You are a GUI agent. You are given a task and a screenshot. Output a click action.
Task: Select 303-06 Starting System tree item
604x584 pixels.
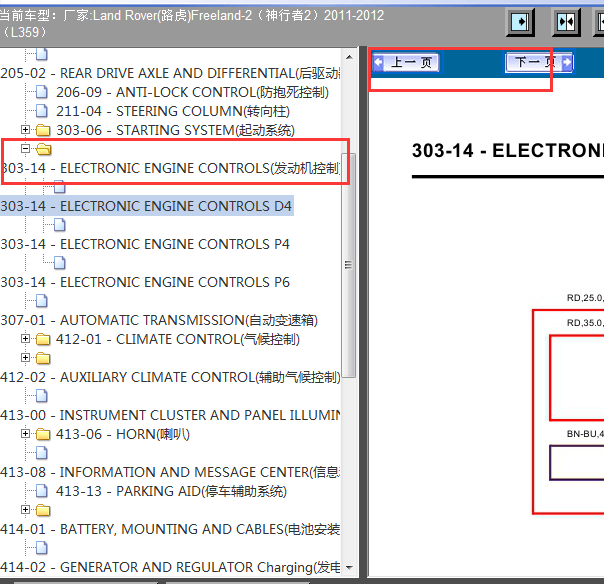pyautogui.click(x=175, y=130)
